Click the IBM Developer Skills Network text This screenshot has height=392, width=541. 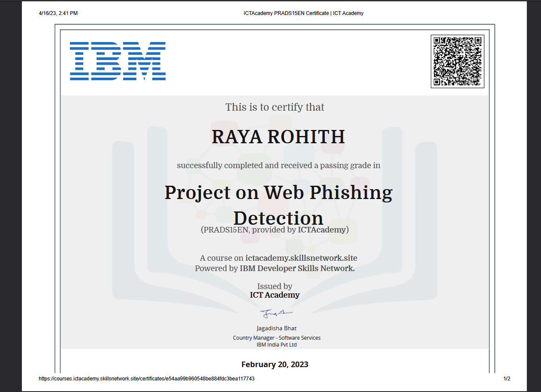click(x=297, y=268)
